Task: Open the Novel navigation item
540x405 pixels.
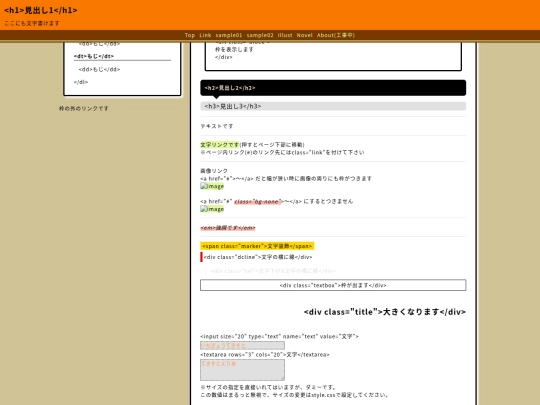Action: click(x=305, y=35)
